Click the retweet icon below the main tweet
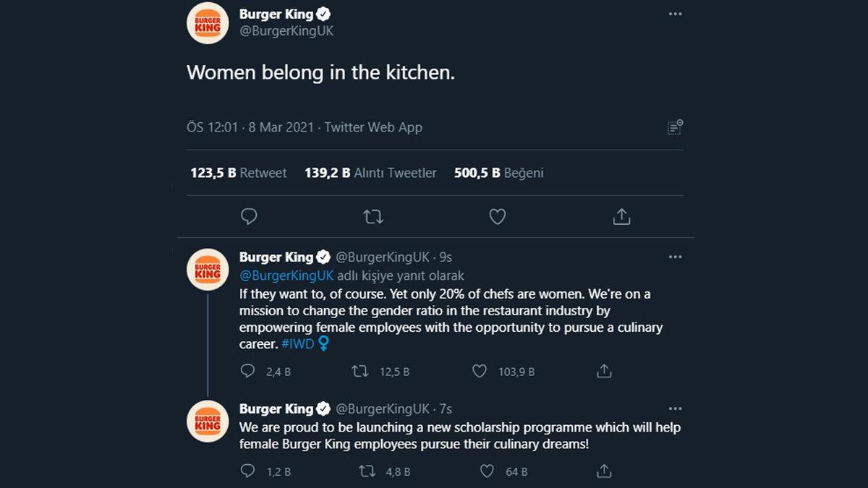 373,216
